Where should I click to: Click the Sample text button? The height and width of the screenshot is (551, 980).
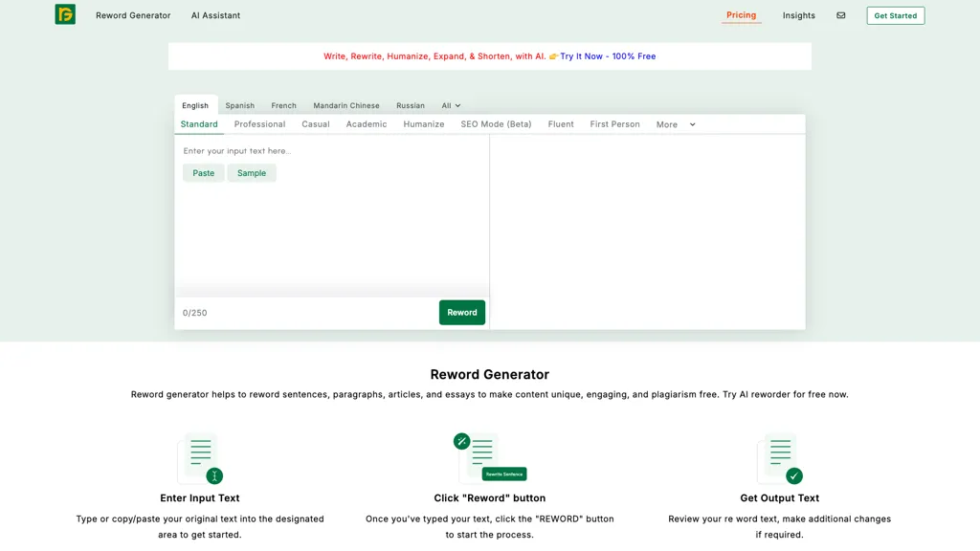click(x=251, y=172)
